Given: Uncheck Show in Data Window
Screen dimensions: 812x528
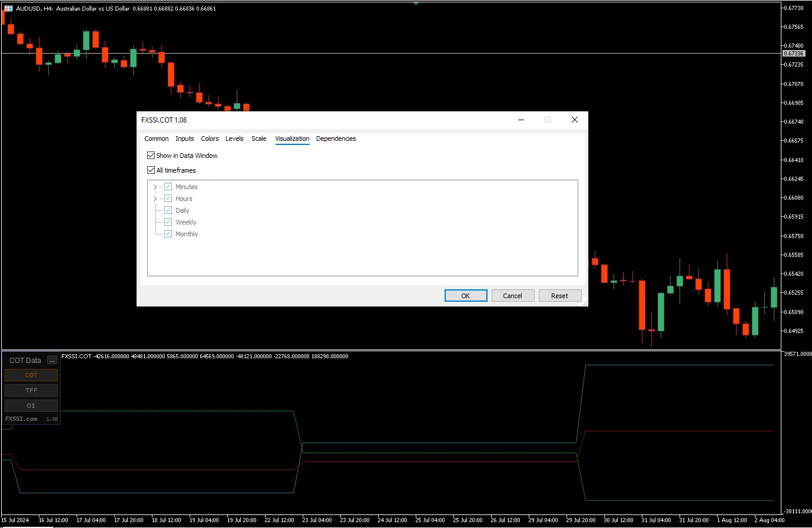Looking at the screenshot, I should tap(151, 156).
